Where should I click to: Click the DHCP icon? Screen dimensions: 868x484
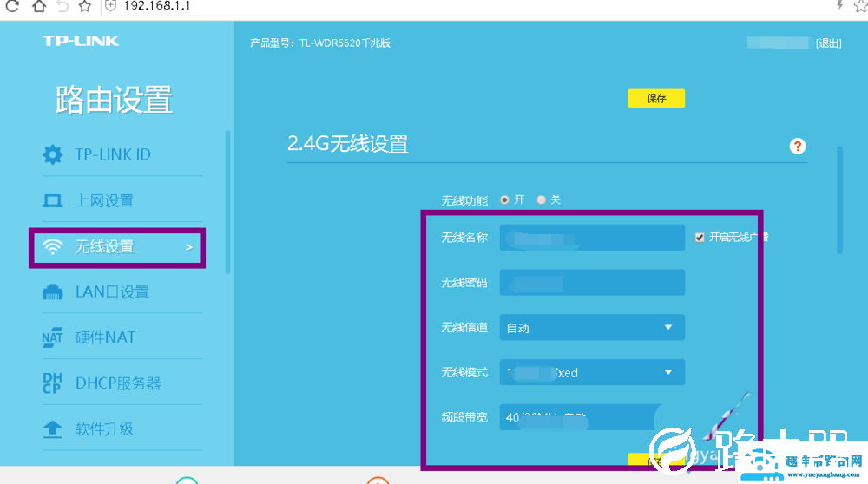(x=52, y=383)
